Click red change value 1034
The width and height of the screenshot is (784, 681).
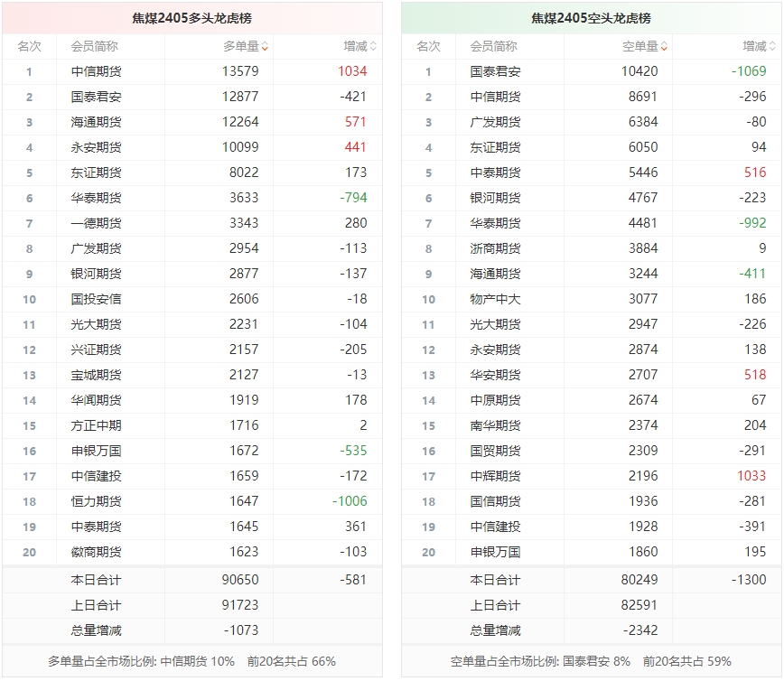point(352,71)
